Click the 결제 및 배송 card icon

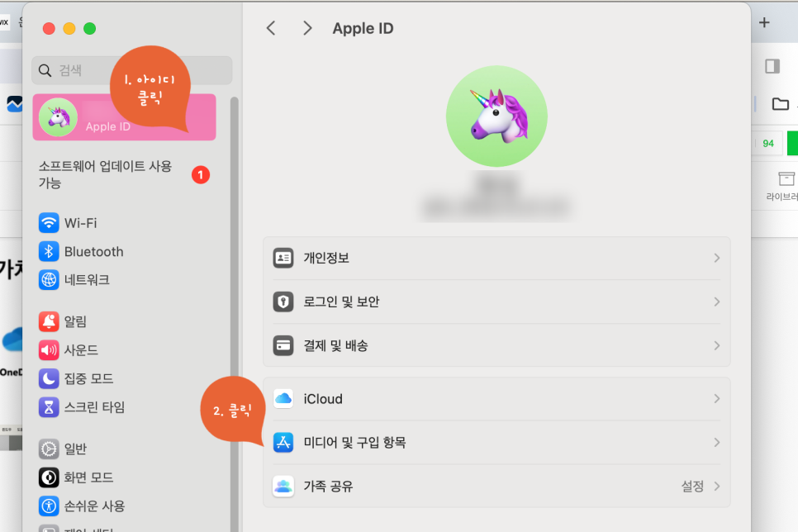tap(283, 345)
